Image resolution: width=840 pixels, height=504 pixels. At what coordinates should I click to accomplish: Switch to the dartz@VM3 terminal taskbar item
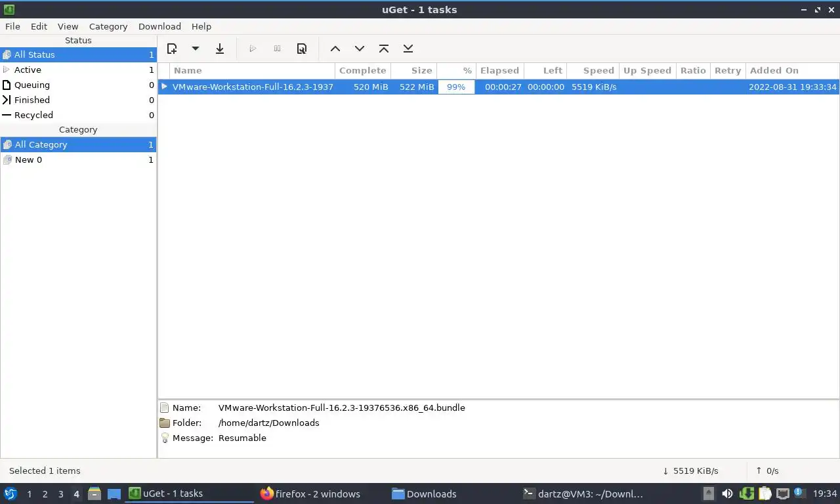point(583,493)
